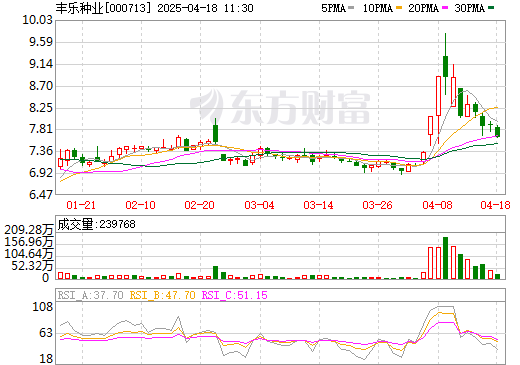Click the 10PMA legend label
This screenshot has height=365, width=520.
[x=377, y=8]
